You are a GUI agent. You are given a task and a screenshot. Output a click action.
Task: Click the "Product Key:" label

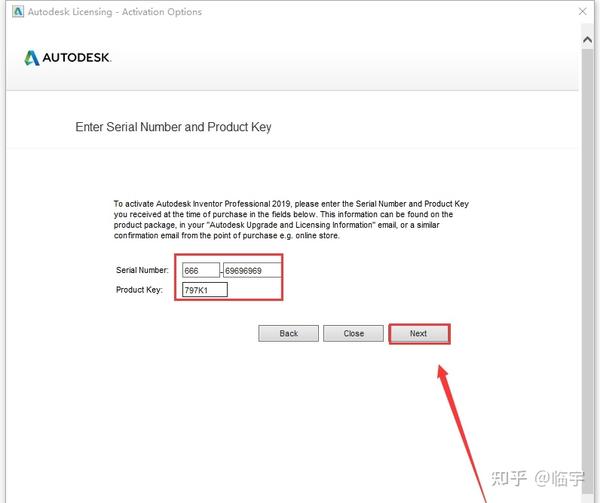[139, 290]
